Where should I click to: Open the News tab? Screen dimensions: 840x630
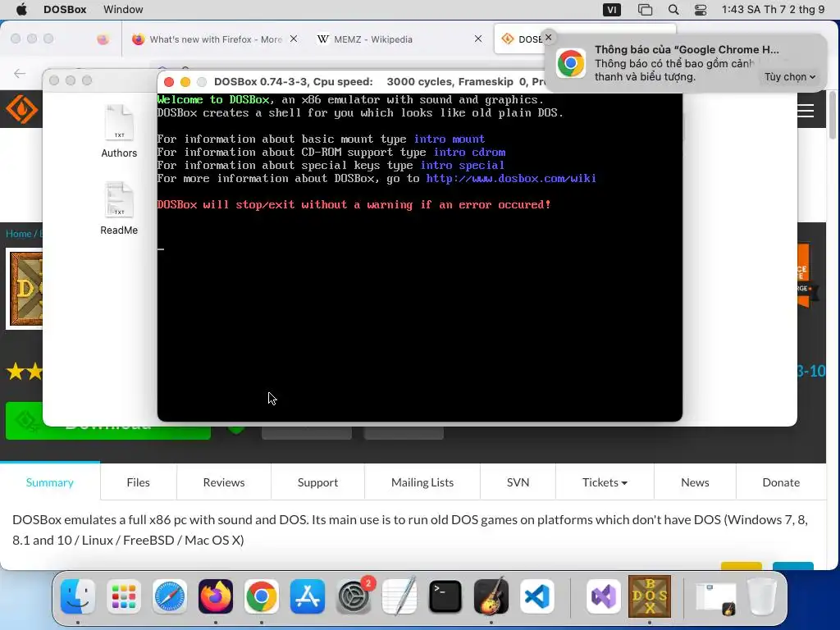695,482
